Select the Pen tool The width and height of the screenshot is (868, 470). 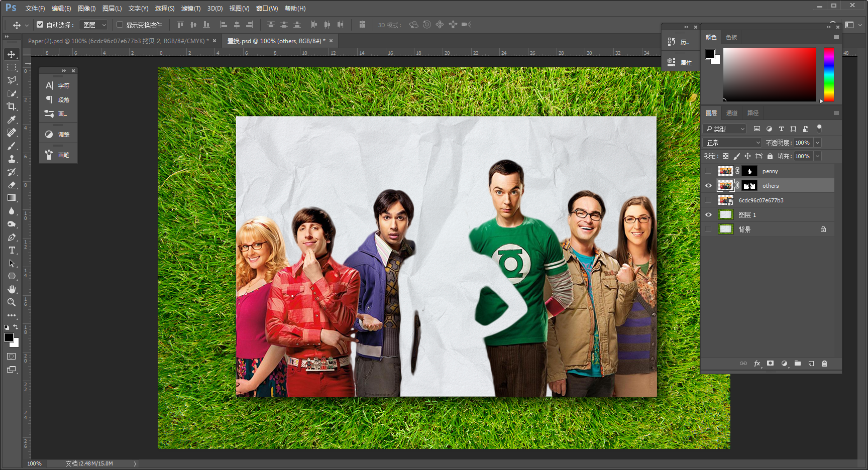pos(12,237)
